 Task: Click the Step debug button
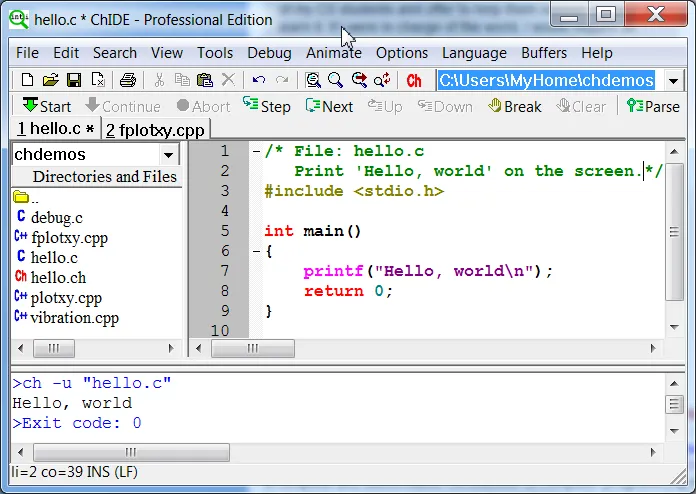click(x=267, y=106)
